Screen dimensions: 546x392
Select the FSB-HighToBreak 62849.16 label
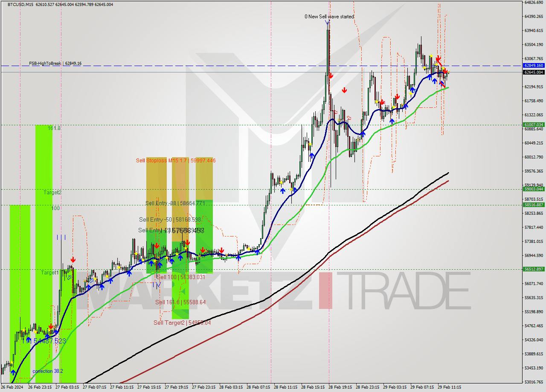click(55, 63)
